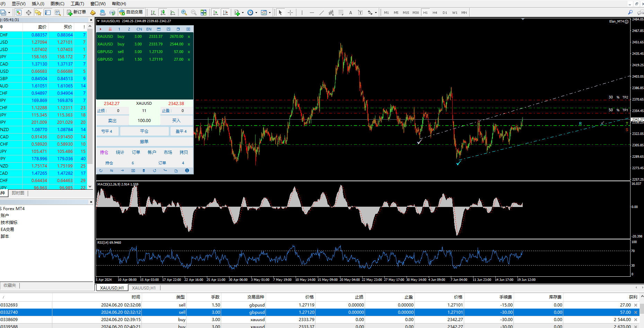Image resolution: width=644 pixels, height=328 pixels.
Task: Click the search magnifier icon
Action: 630,12
